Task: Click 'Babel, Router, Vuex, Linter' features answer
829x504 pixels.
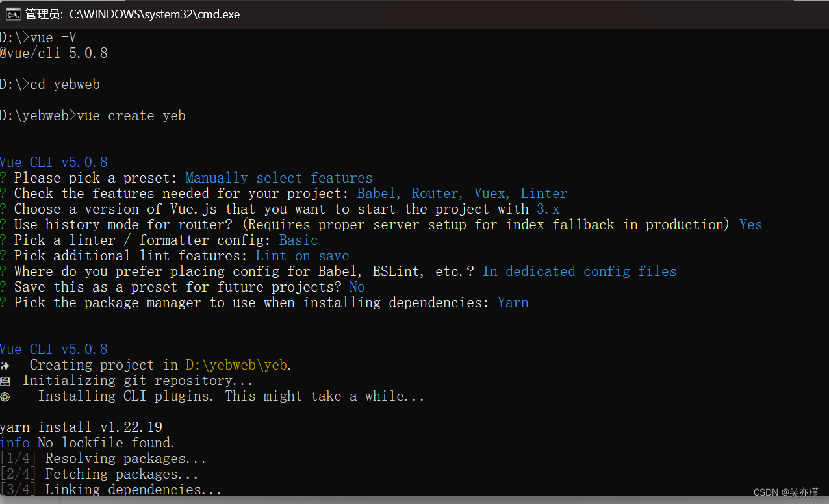Action: click(463, 194)
